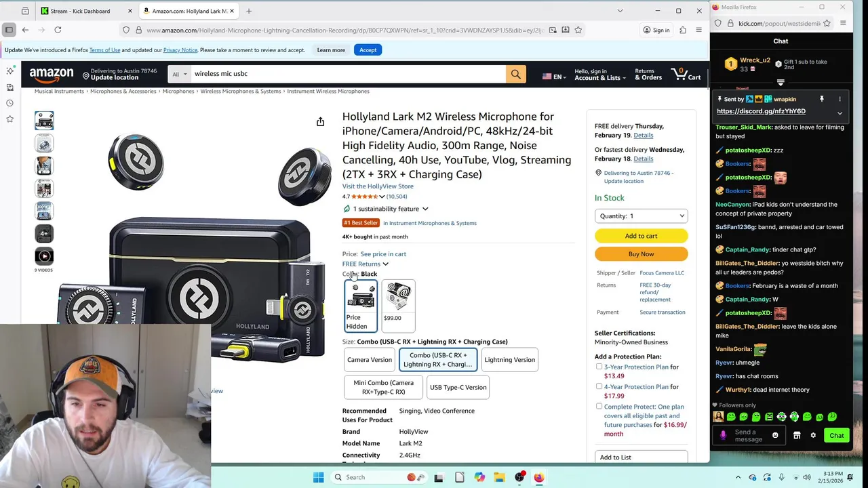Image resolution: width=868 pixels, height=488 pixels.
Task: Click Add to cart
Action: tap(641, 236)
